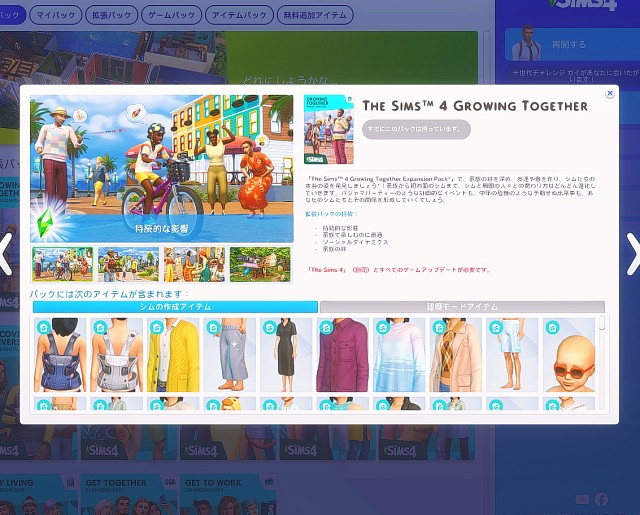Select the black dress item
Viewport: 640px width, 515px height.
click(x=286, y=355)
